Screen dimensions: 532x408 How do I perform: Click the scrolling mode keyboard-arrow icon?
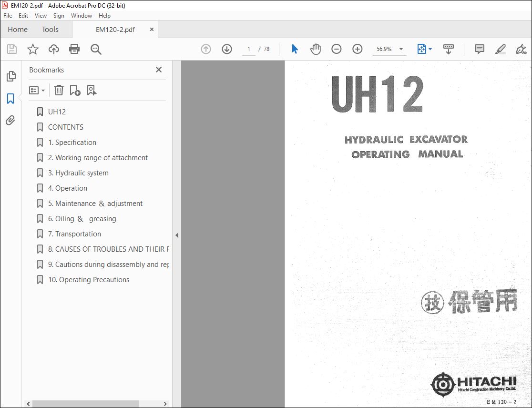click(449, 49)
